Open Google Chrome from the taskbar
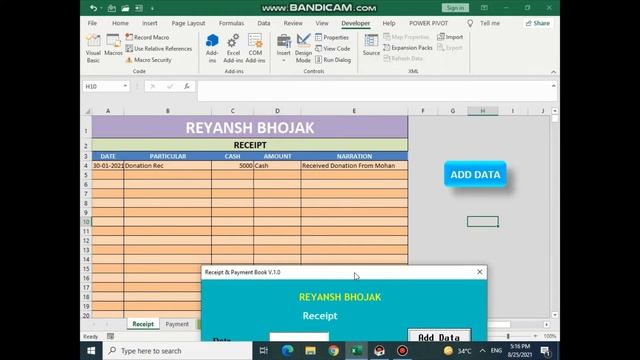 point(333,351)
